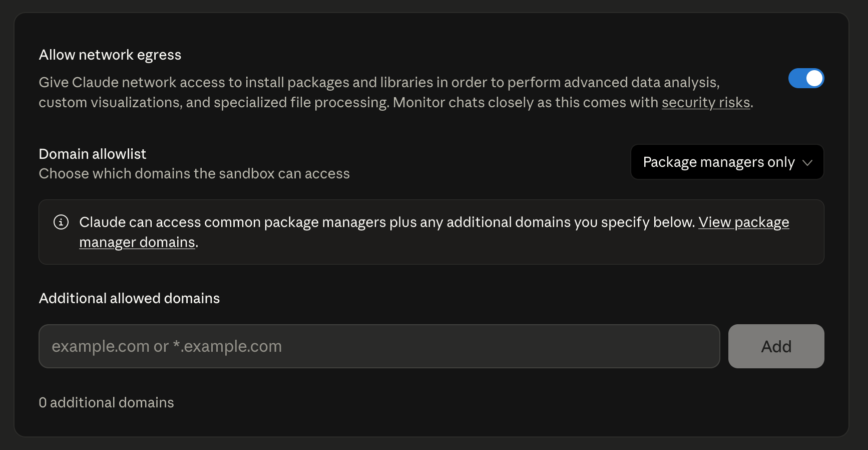Image resolution: width=868 pixels, height=450 pixels.
Task: Click the "Domain allowlist" heading
Action: (93, 154)
